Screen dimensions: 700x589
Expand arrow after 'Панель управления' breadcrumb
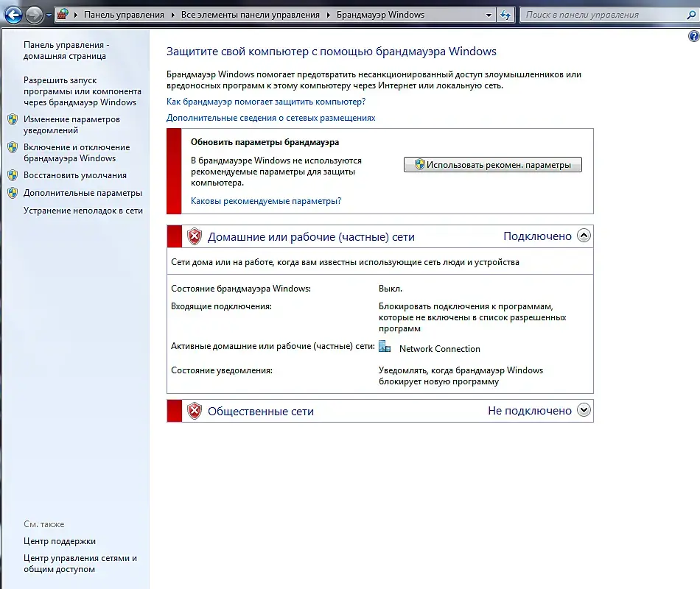pos(172,15)
